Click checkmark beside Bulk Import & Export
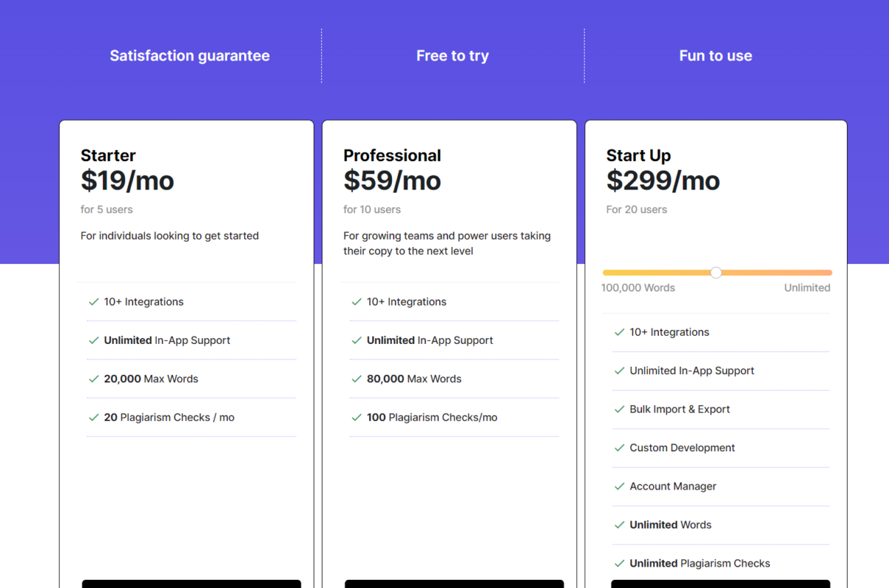 619,409
